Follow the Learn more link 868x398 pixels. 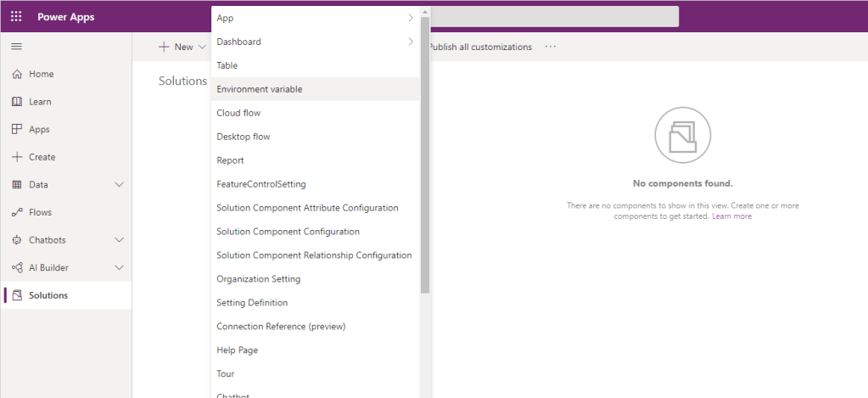click(x=731, y=216)
